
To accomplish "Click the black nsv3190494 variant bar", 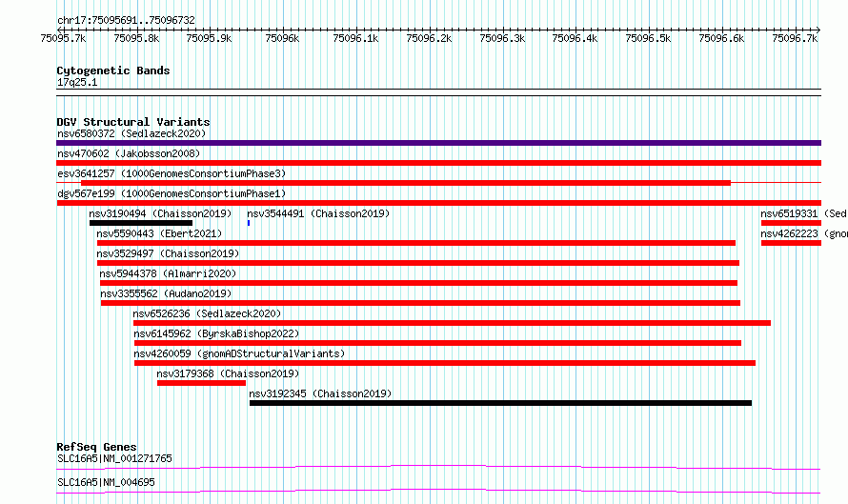I will (141, 223).
